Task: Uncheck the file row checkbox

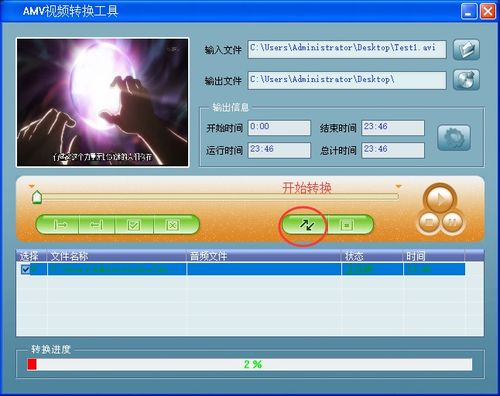Action: (25, 269)
